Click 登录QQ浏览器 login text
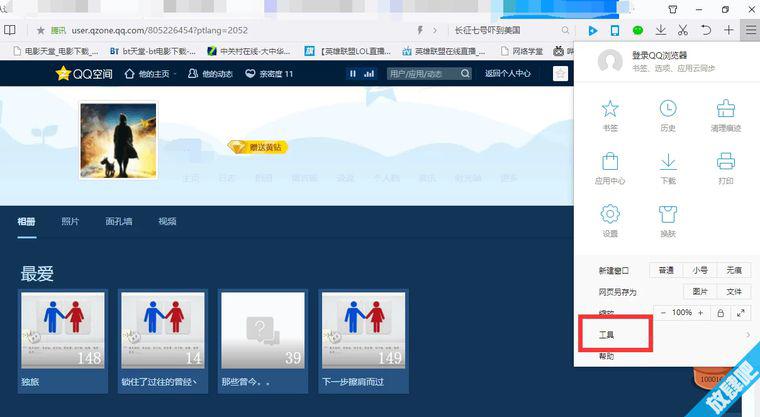The image size is (760, 417). (x=659, y=55)
